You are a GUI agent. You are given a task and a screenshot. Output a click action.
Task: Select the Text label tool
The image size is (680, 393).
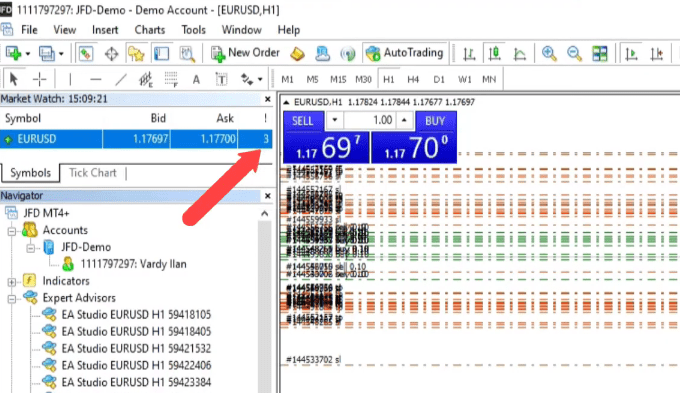pos(221,79)
